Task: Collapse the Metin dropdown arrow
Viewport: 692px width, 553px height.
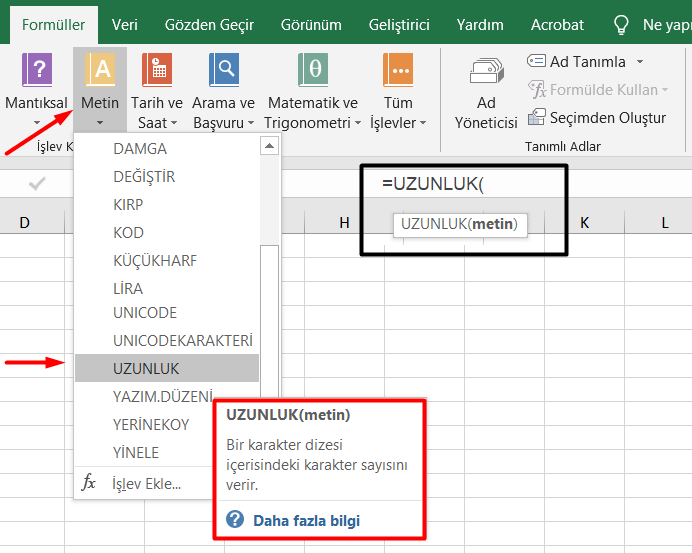Action: 100,123
